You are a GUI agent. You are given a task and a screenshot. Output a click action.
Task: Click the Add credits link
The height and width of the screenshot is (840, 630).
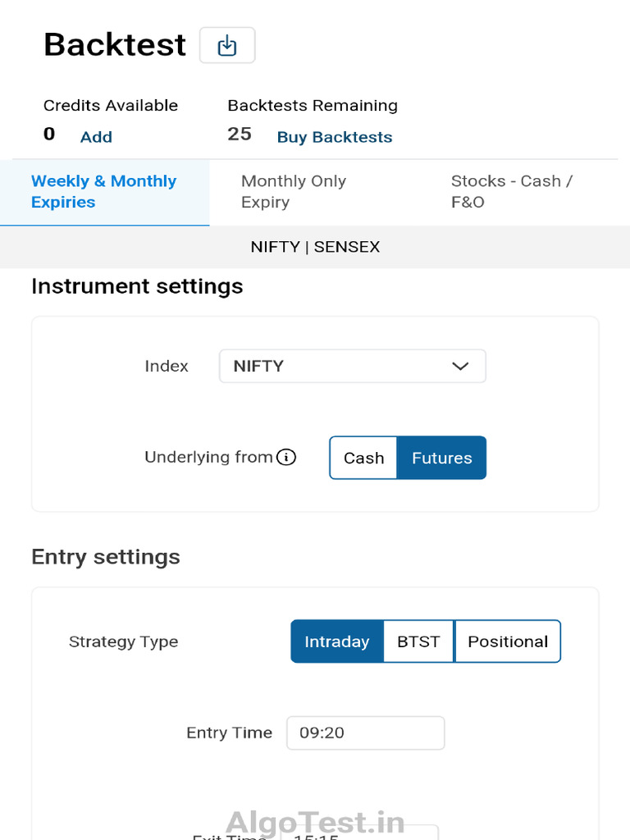point(96,137)
